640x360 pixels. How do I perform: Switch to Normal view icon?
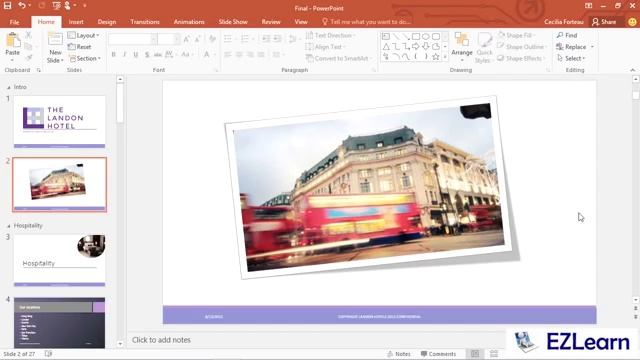point(475,354)
